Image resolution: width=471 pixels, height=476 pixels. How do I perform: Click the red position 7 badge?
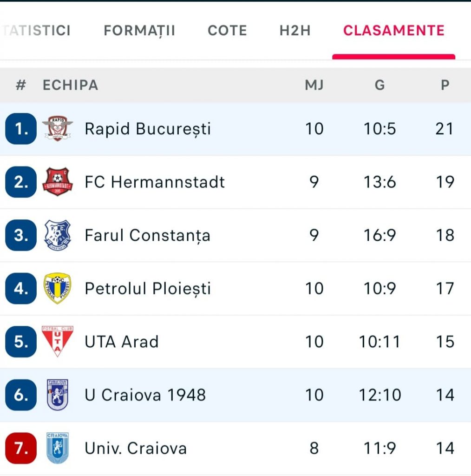(x=21, y=448)
